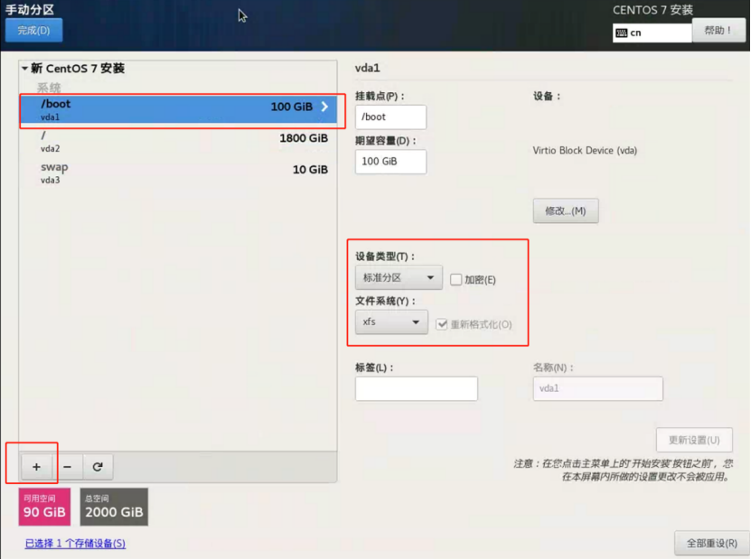
Task: Select the / vda2 partition row
Action: coord(178,141)
